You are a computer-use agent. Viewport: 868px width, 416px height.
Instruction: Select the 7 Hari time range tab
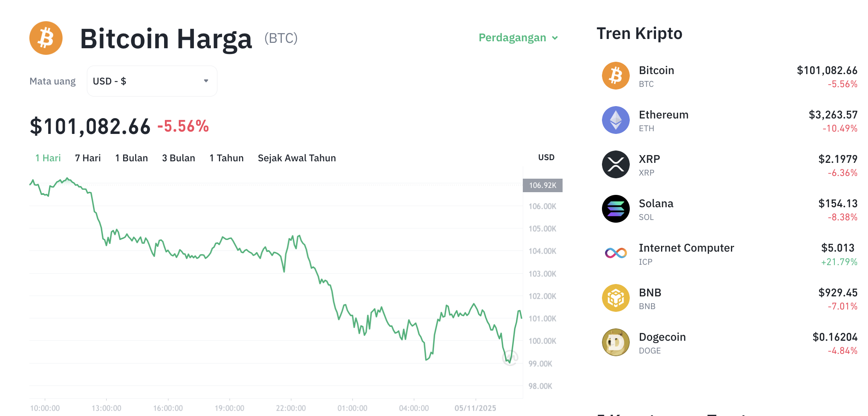pos(88,157)
